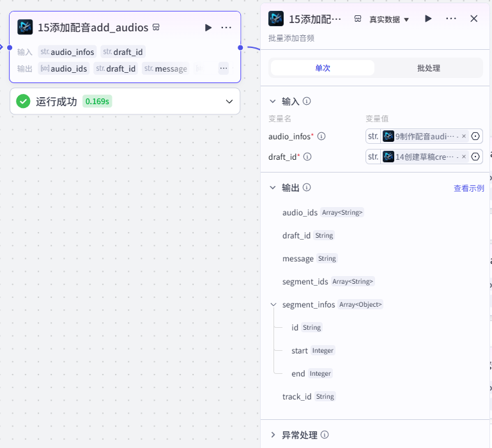Remove the 14创建草稿 reference from draft_id

[x=464, y=157]
